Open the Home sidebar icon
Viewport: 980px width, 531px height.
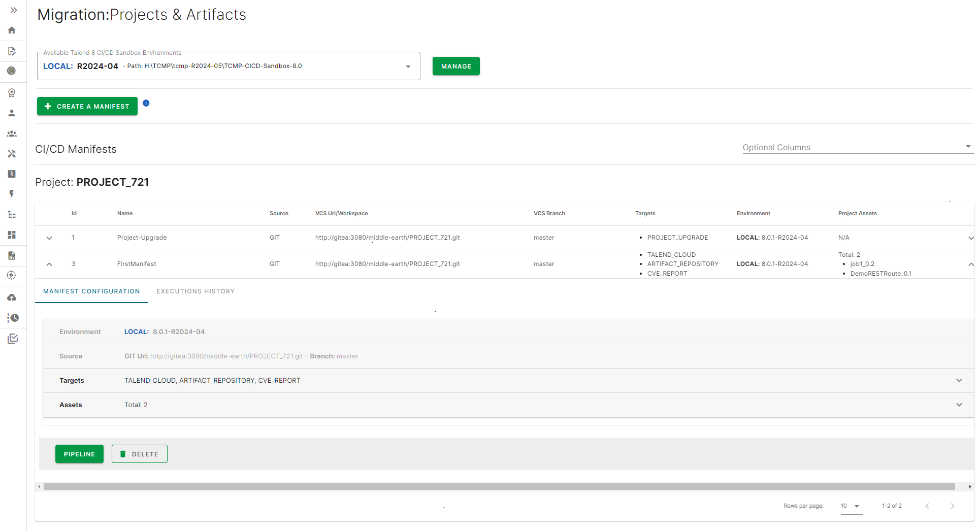click(12, 30)
